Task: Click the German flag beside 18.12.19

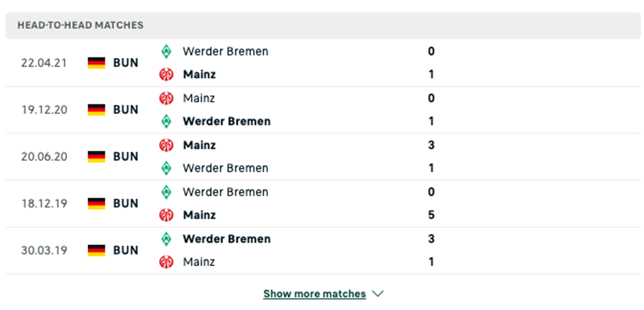Action: click(x=97, y=204)
